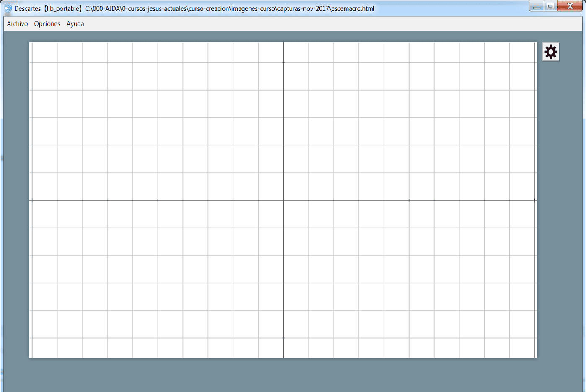Maximize the Descartes window
Screen dimensions: 586x392
(x=550, y=6)
